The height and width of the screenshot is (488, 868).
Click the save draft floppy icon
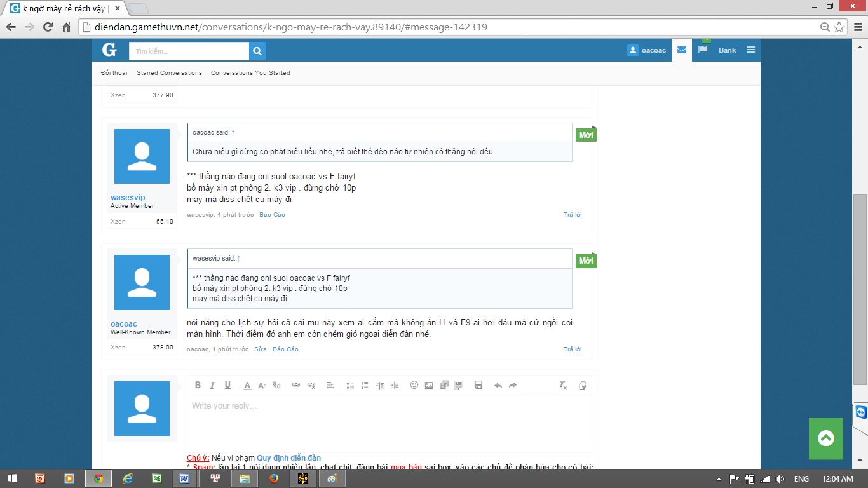click(478, 385)
